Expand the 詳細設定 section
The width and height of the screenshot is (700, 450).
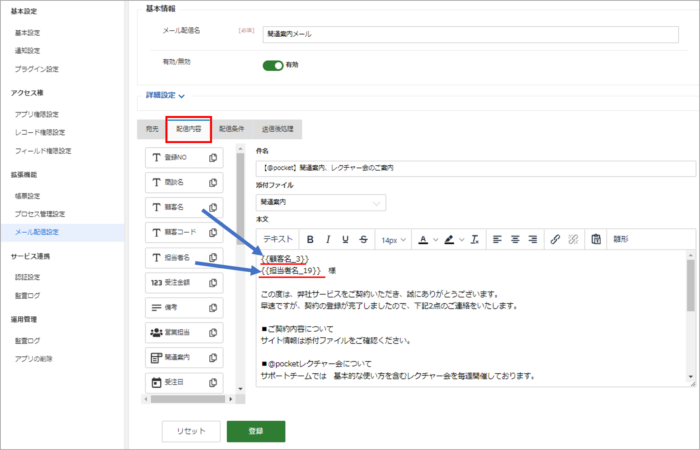click(165, 96)
